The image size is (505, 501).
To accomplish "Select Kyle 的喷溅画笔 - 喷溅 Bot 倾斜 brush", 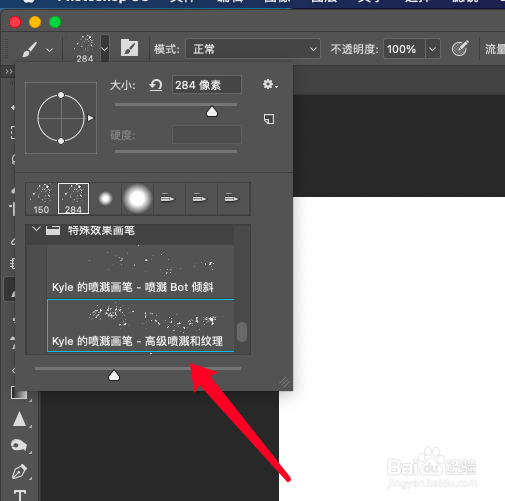I will pos(140,271).
